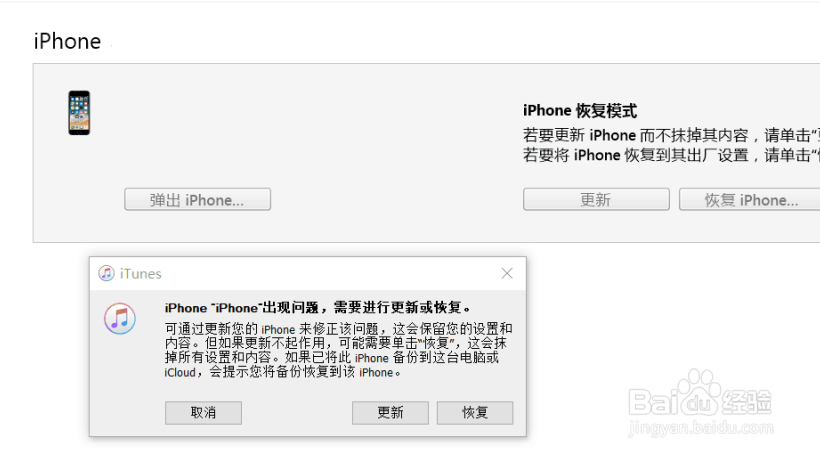Click the iTunes title text in dialog
The image size is (820, 456).
click(x=141, y=273)
